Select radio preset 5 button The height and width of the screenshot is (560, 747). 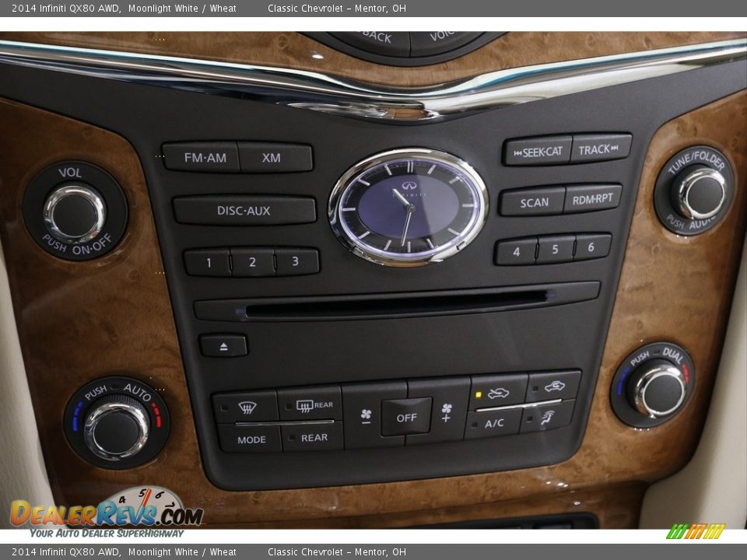tap(556, 249)
